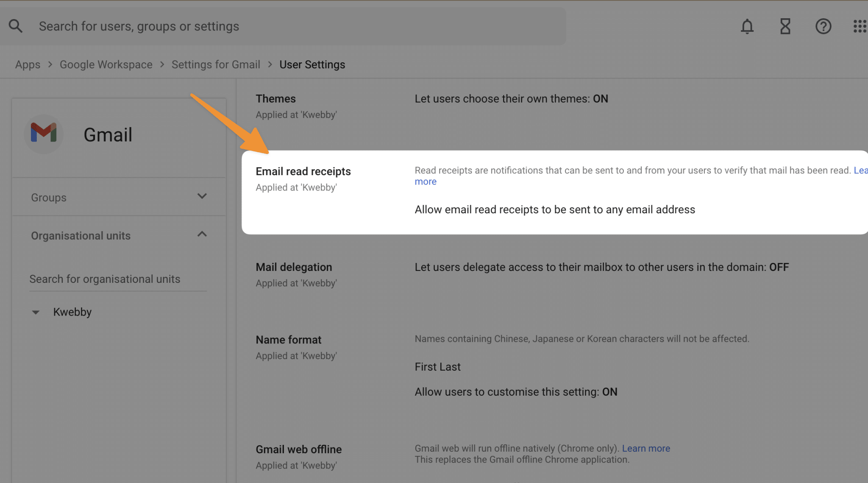
Task: Open the help menu icon
Action: point(823,26)
